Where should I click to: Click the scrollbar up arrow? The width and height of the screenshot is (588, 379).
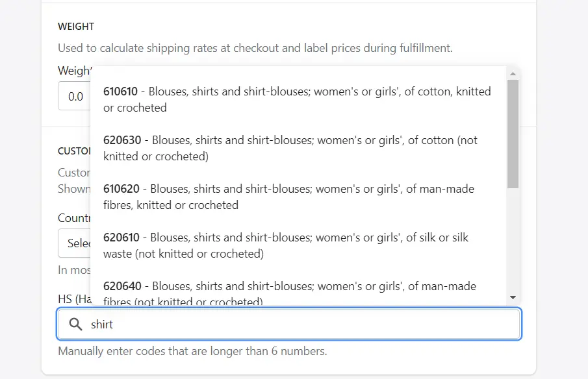click(x=513, y=73)
